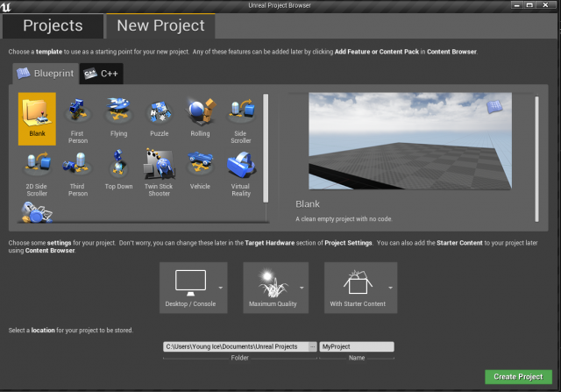The image size is (561, 392).
Task: Choose the First Person template
Action: [78, 117]
